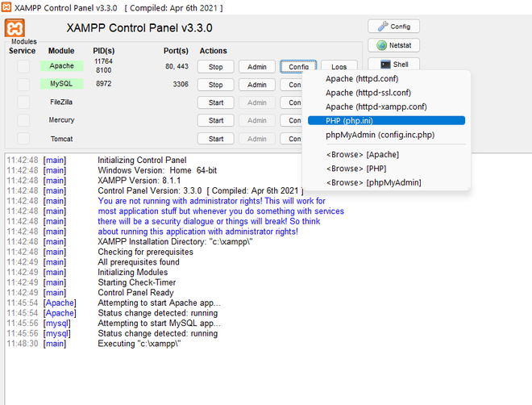
Task: Toggle the FileZilla service checkbox
Action: pos(23,102)
